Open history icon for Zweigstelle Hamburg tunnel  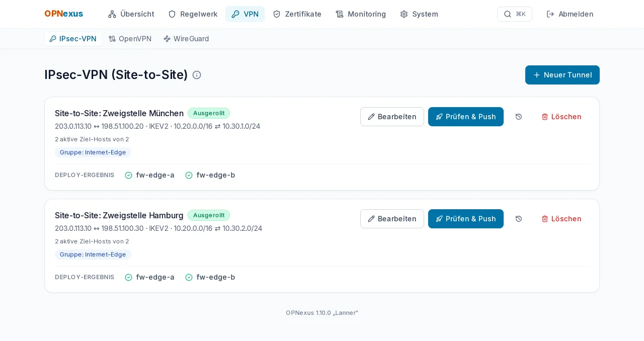point(519,219)
